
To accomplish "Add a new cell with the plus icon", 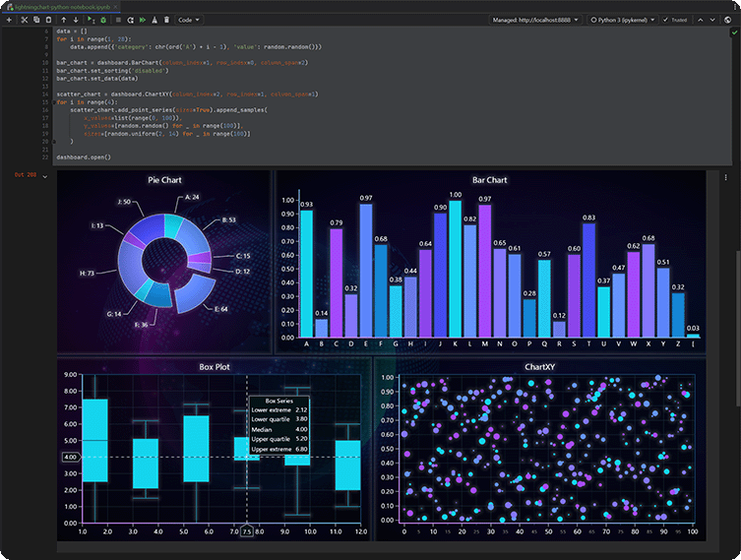I will point(9,20).
